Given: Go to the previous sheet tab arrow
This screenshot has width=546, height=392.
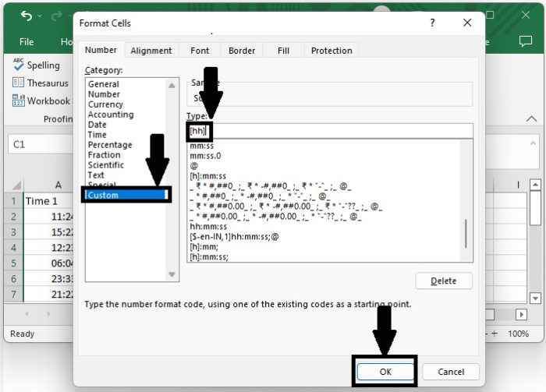Looking at the screenshot, I should [x=27, y=314].
